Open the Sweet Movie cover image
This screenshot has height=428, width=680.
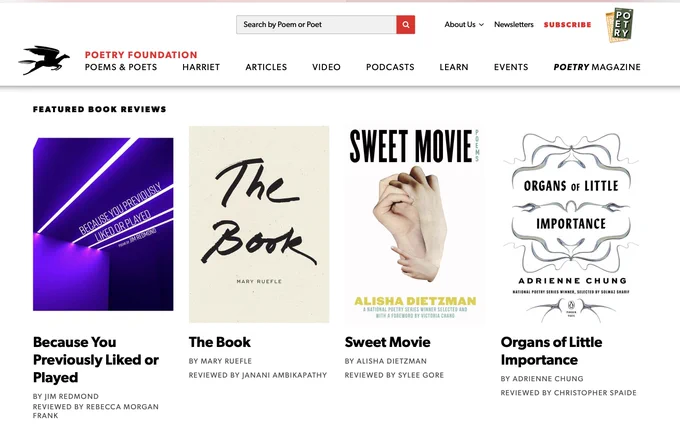(x=415, y=224)
